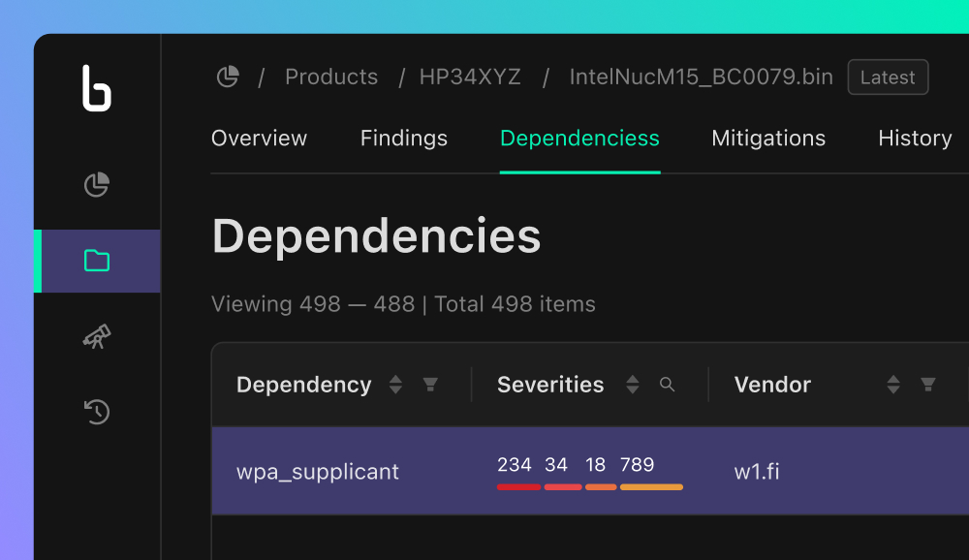The image size is (969, 560).
Task: Sort the Dependency column with arrows
Action: [395, 385]
